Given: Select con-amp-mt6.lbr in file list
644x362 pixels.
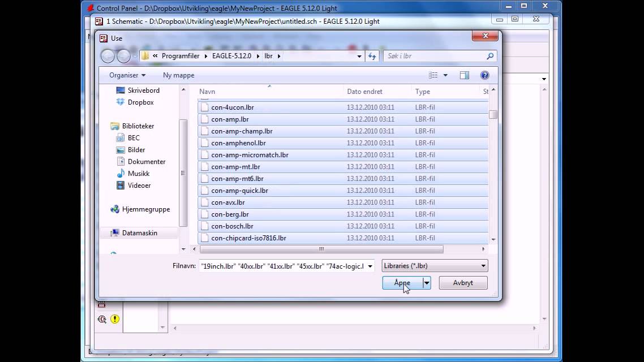Looking at the screenshot, I should coord(342,179).
